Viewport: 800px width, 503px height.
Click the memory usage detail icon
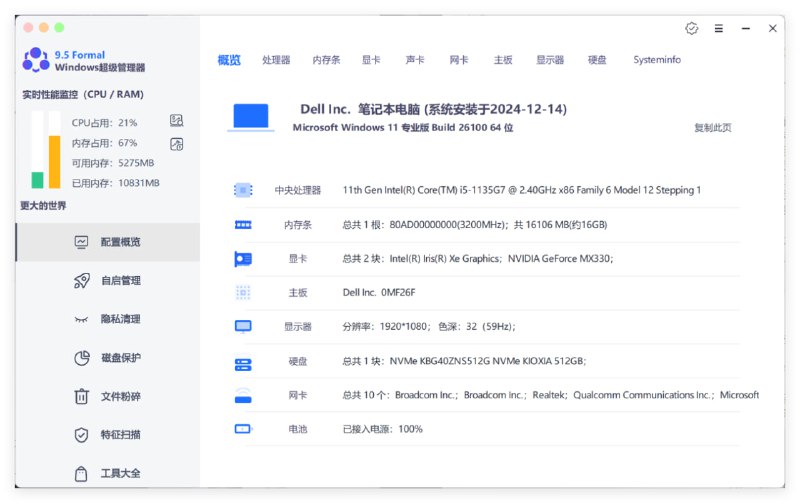177,144
